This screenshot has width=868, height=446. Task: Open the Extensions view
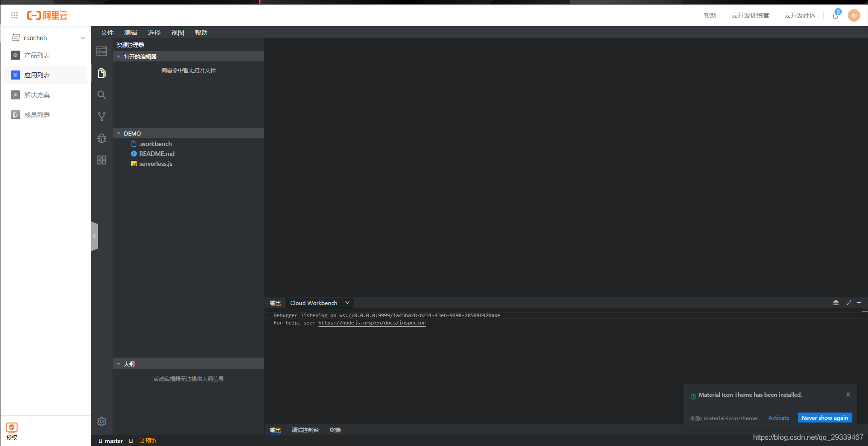click(x=102, y=160)
